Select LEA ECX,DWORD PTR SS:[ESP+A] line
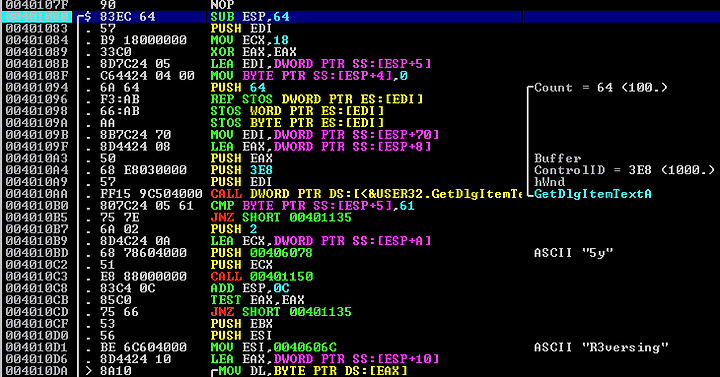Screen dimensions: 720x377 pos(321,241)
